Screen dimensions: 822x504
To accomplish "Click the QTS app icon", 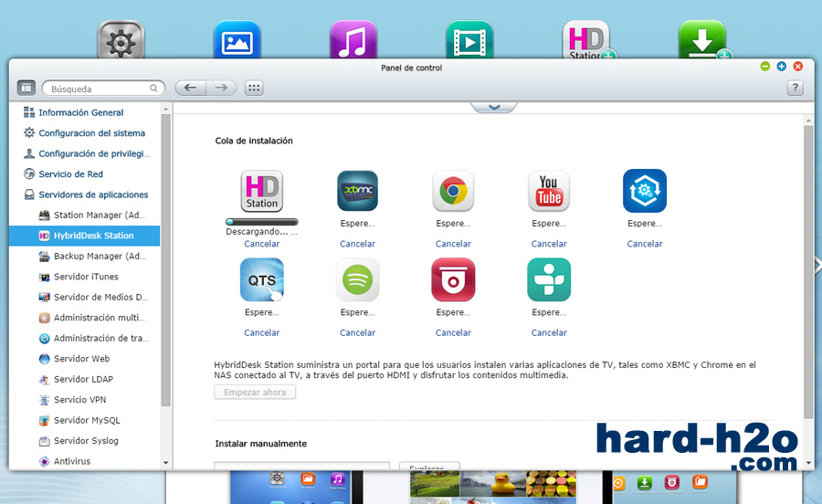I will point(261,279).
